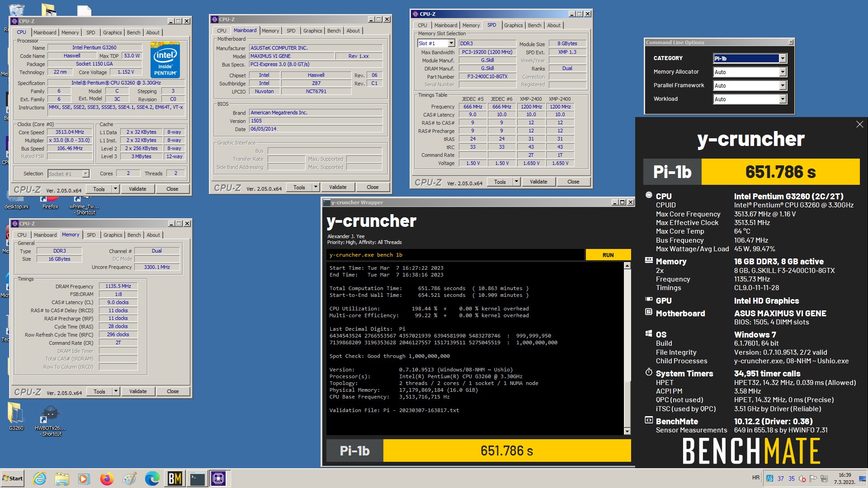The width and height of the screenshot is (868, 488).
Task: Click the CPU chip icon in BenchMate results
Action: 649,196
